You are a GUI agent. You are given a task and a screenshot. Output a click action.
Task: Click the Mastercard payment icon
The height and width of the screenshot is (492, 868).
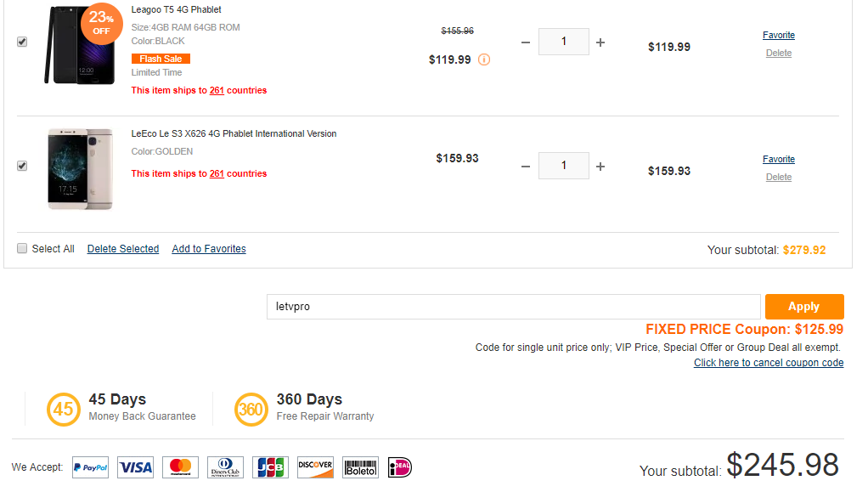(x=180, y=467)
